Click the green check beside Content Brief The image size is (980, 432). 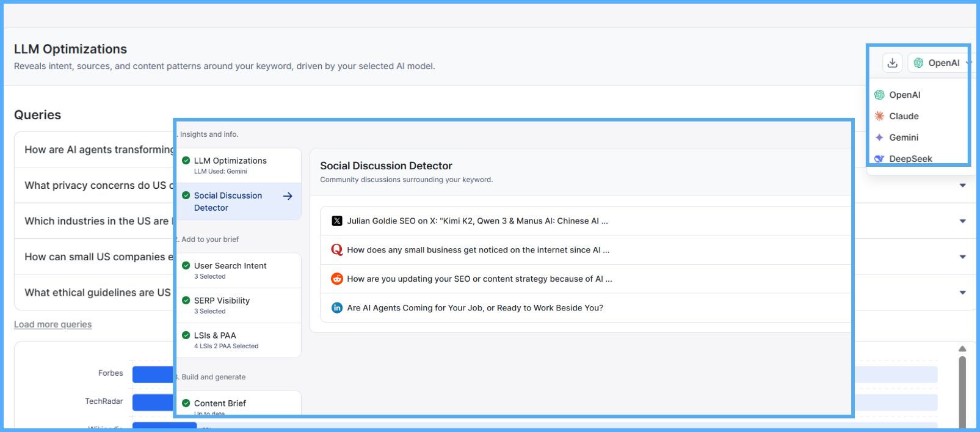click(186, 403)
